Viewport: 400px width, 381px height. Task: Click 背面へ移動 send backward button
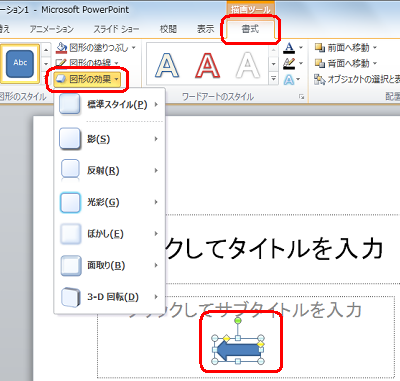pos(342,63)
